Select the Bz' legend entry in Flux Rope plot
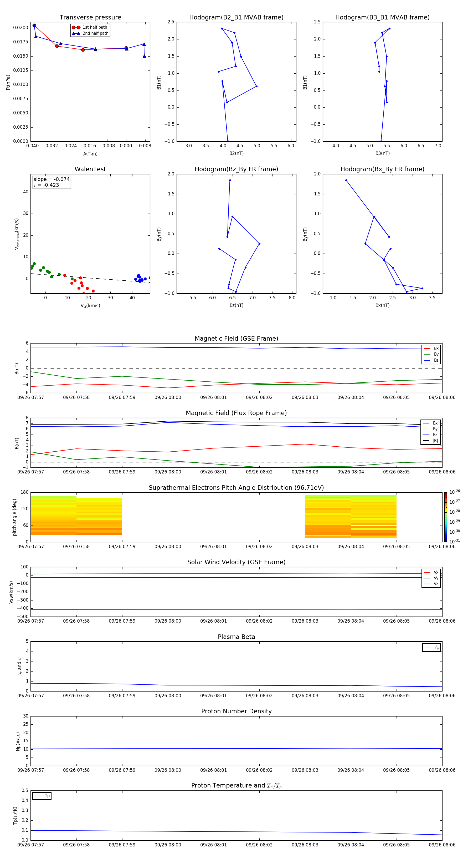This screenshot has width=473, height=868. [x=431, y=435]
